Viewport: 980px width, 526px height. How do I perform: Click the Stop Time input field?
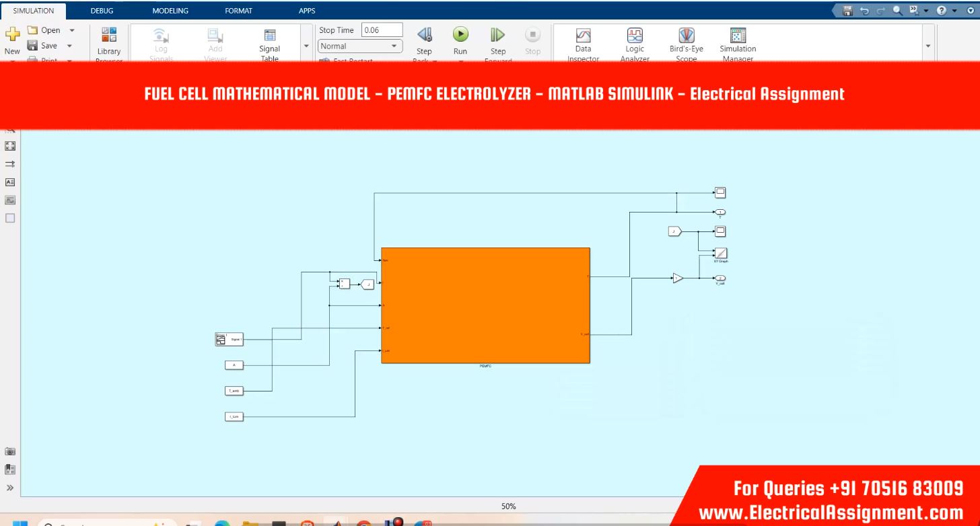click(x=382, y=30)
